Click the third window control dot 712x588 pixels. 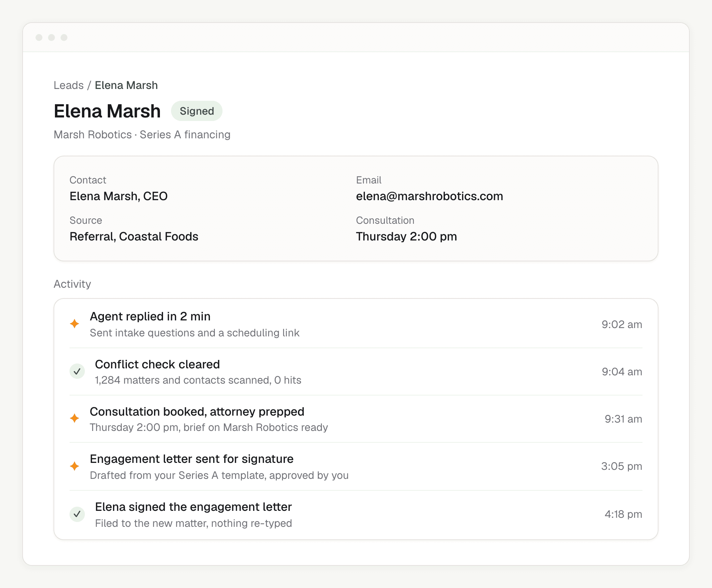[64, 38]
